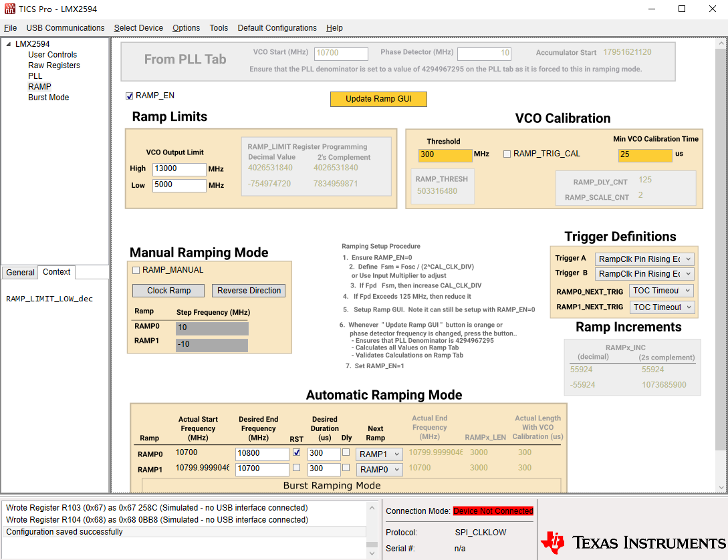The height and width of the screenshot is (560, 728).
Task: Enable the RAMP_MANUAL checkbox
Action: coord(136,270)
